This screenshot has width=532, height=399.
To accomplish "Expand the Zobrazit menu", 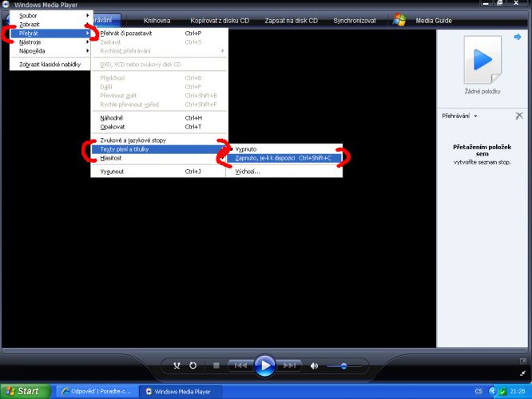I will pyautogui.click(x=50, y=25).
